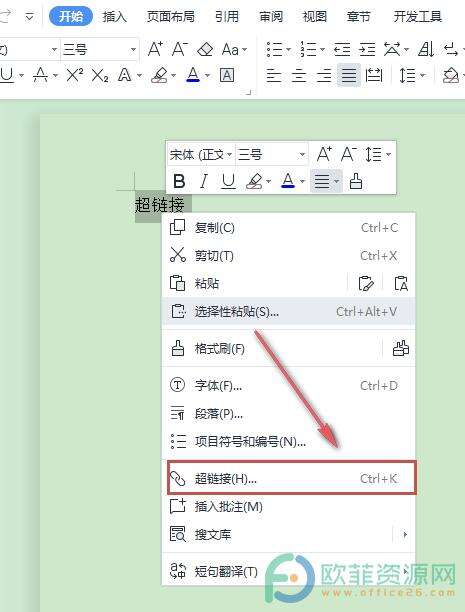Choose 插入批注(M) from context menu
This screenshot has height=612, width=465.
click(289, 507)
